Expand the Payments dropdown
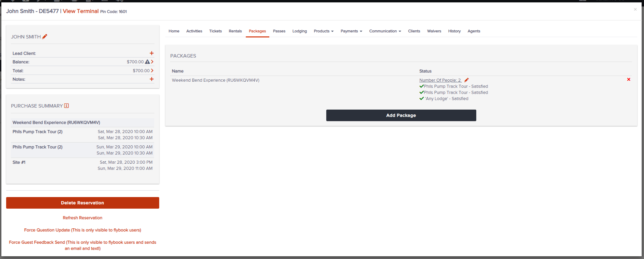This screenshot has width=644, height=259. [351, 31]
